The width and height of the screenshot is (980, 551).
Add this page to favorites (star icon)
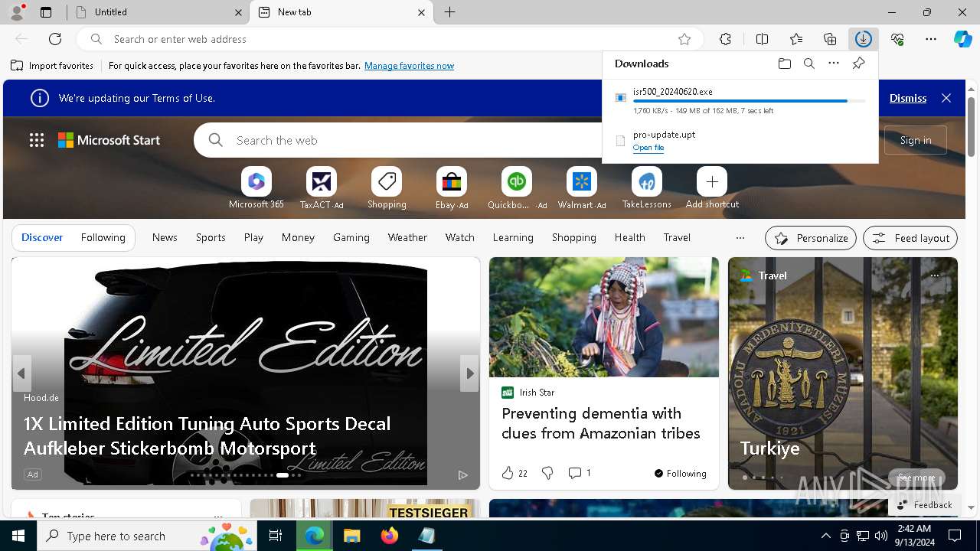[684, 39]
